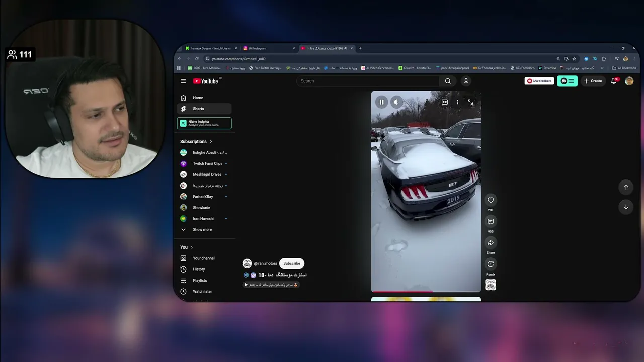Remix this Short
644x362 pixels.
pyautogui.click(x=491, y=264)
